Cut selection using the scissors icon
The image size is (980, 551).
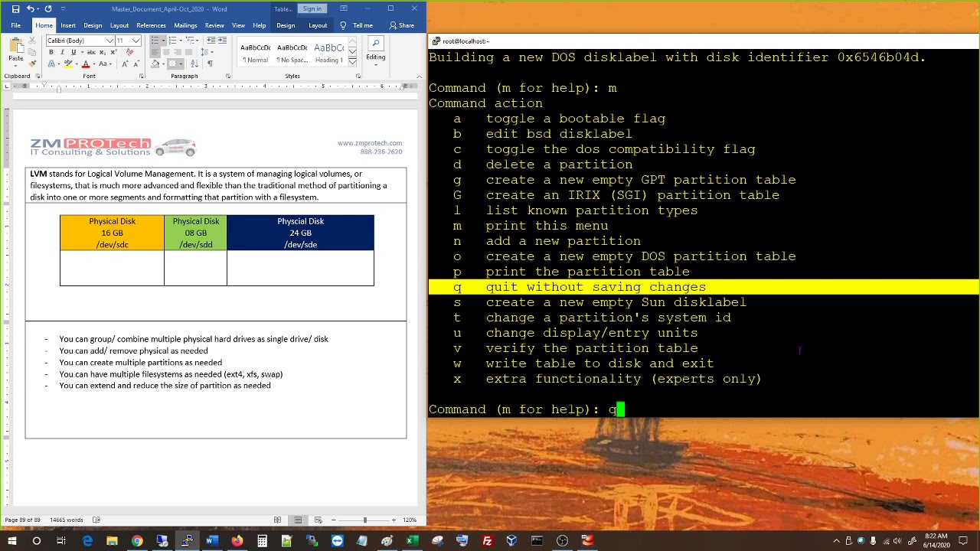pos(32,41)
